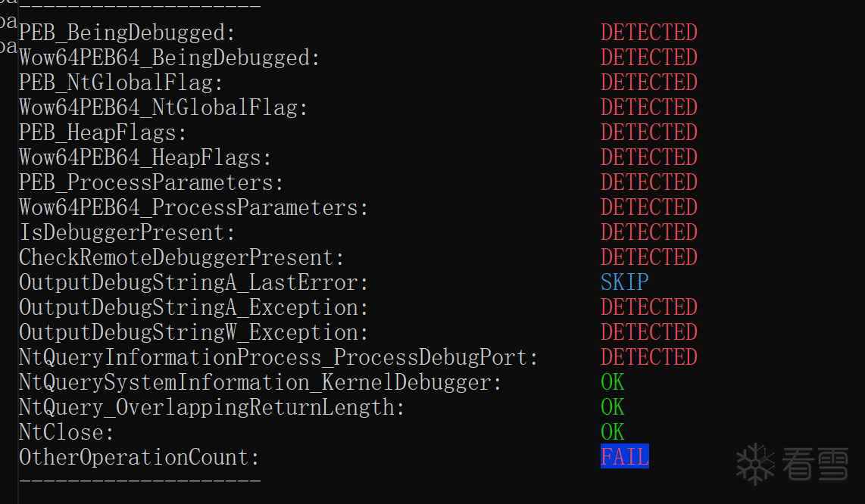Click the NtClose label text
The height and width of the screenshot is (504, 865).
point(67,432)
